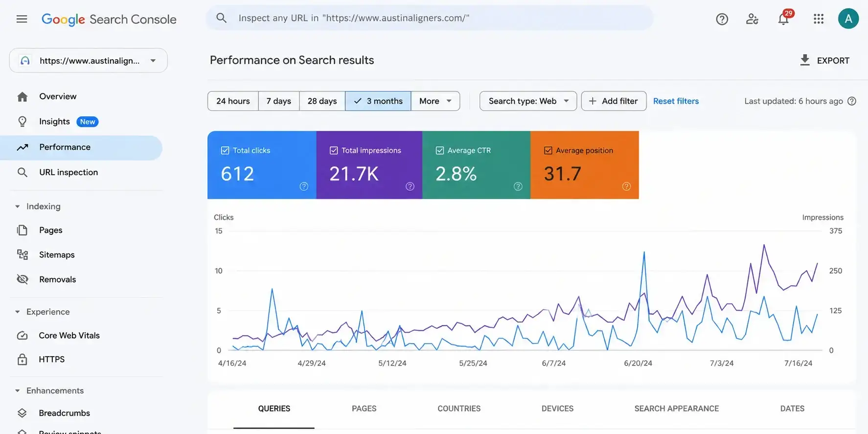868x434 pixels.
Task: Click the Overview home icon
Action: tap(23, 96)
